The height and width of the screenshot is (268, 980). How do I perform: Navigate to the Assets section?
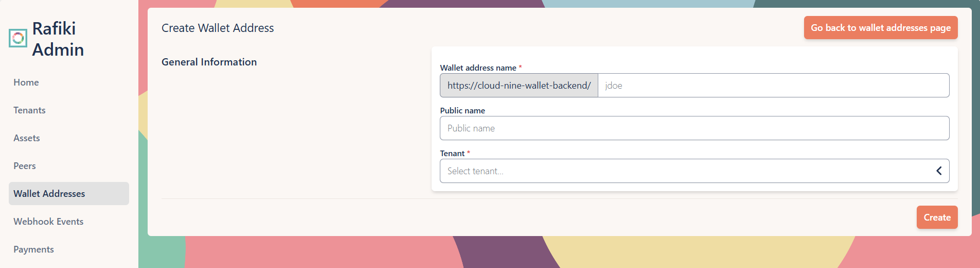point(27,138)
